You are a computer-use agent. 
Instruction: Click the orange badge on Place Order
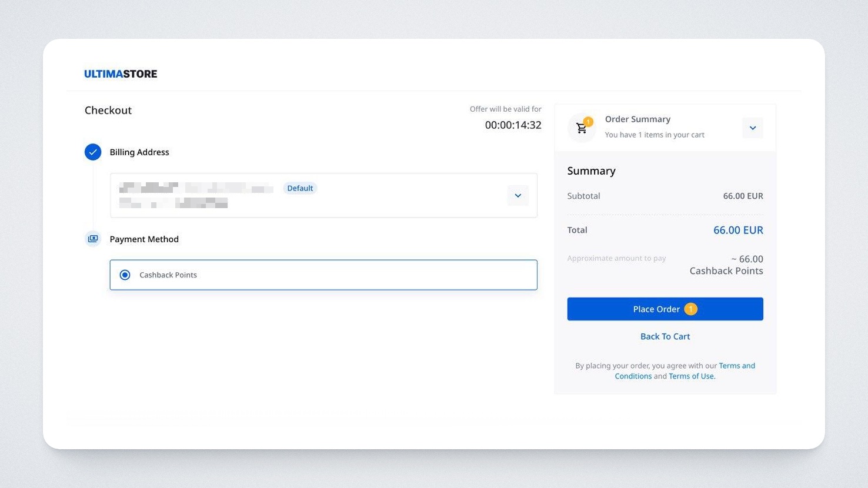coord(690,309)
